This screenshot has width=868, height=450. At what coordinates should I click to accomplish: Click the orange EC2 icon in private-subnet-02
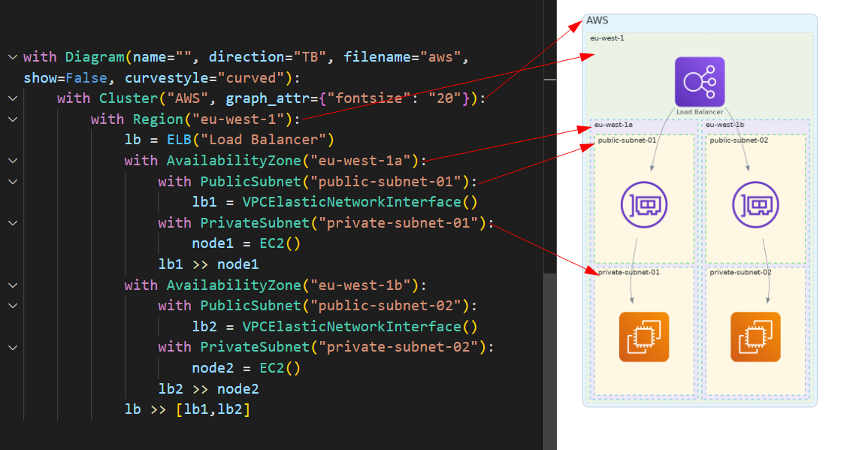755,337
